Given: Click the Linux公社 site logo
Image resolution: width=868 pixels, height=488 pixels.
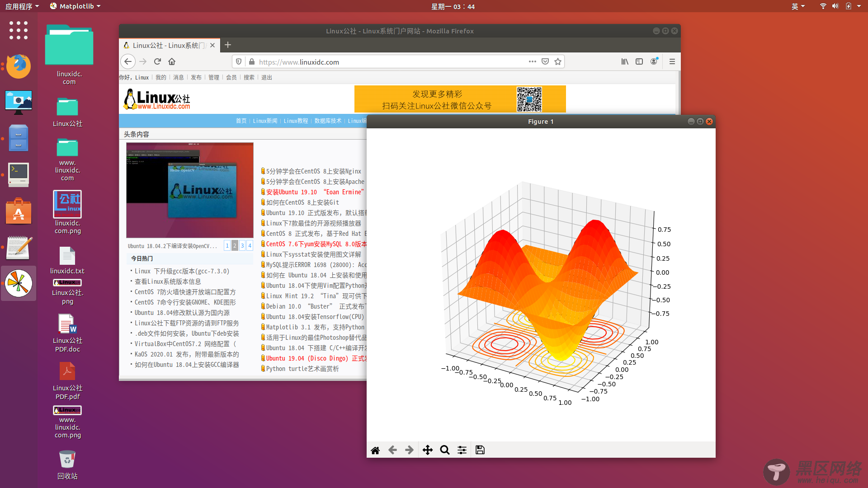Looking at the screenshot, I should point(157,99).
